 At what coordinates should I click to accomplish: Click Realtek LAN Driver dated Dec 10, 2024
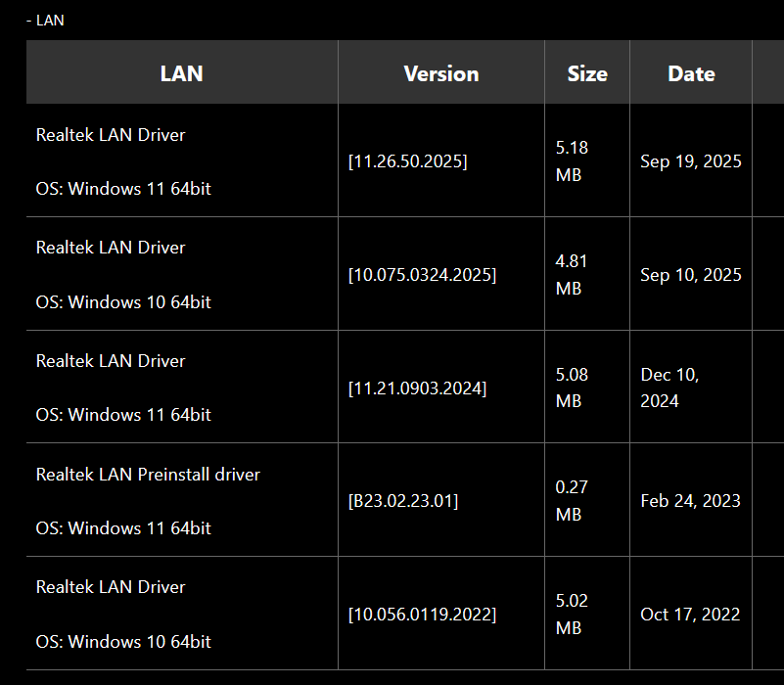tap(111, 360)
